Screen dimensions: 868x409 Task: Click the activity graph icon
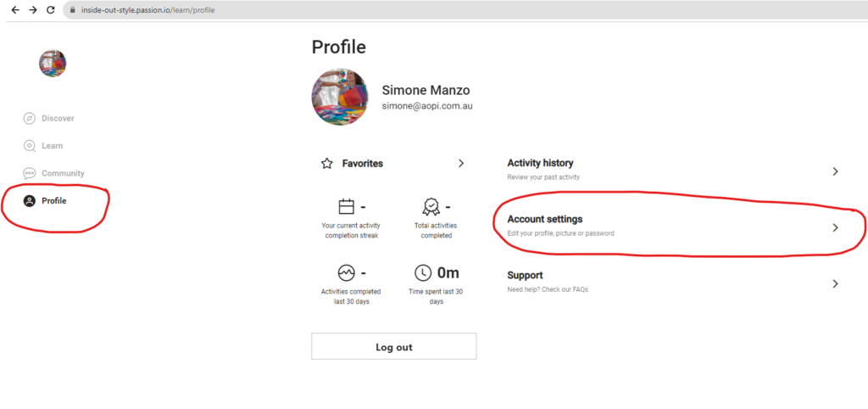click(x=346, y=273)
